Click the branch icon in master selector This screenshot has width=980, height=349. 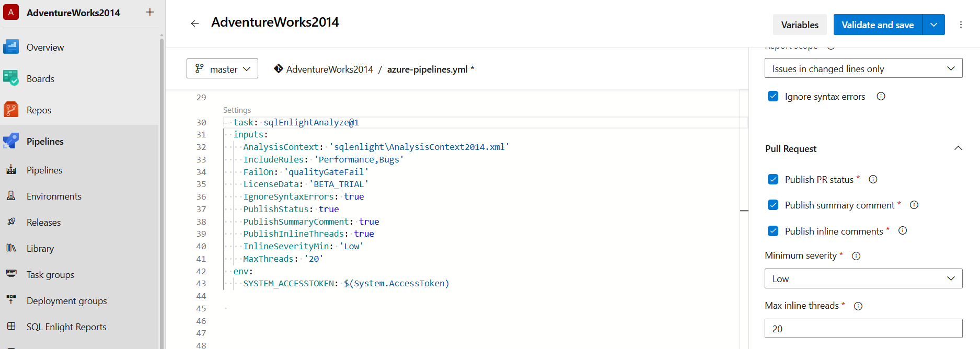click(199, 68)
